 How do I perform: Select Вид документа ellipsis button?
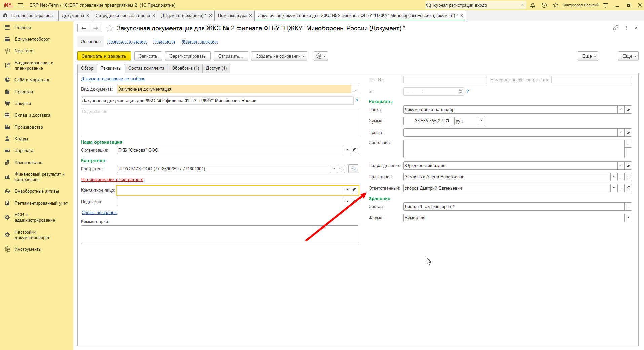tap(355, 89)
